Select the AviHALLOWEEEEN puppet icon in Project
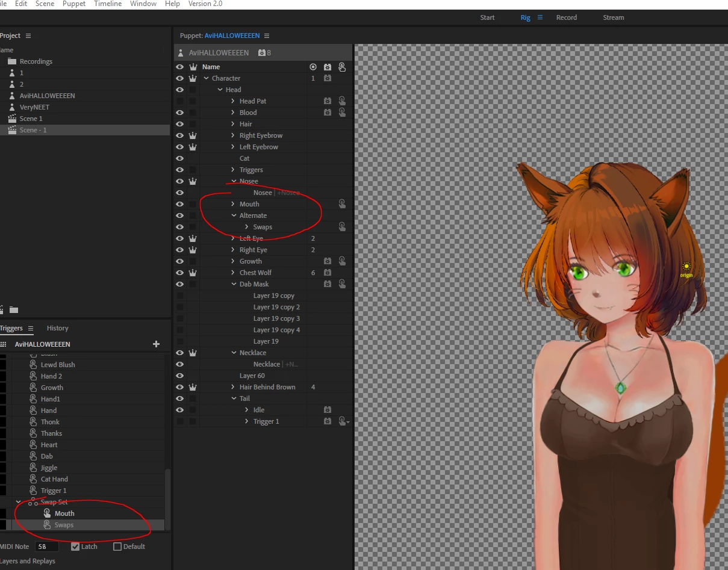728x570 pixels. click(12, 96)
